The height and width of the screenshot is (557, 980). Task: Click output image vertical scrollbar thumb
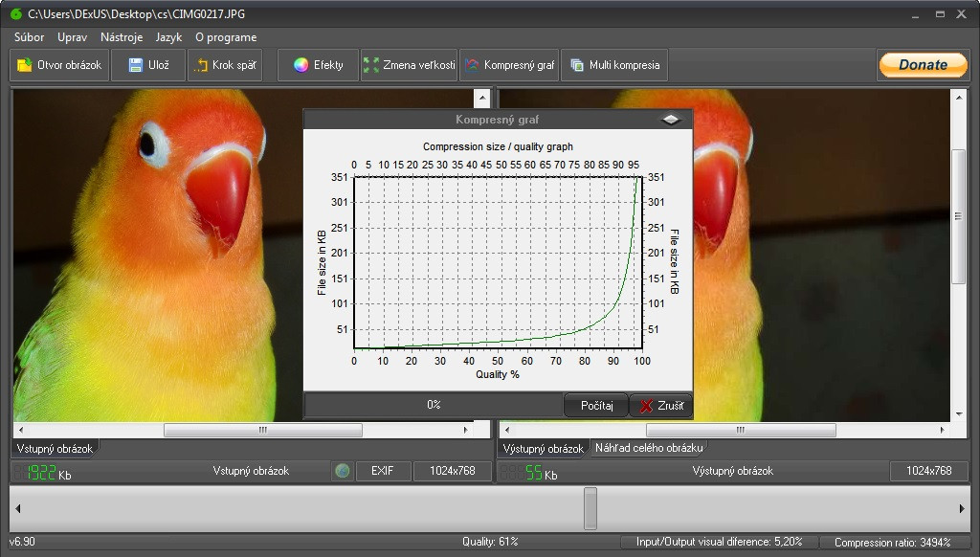click(958, 216)
